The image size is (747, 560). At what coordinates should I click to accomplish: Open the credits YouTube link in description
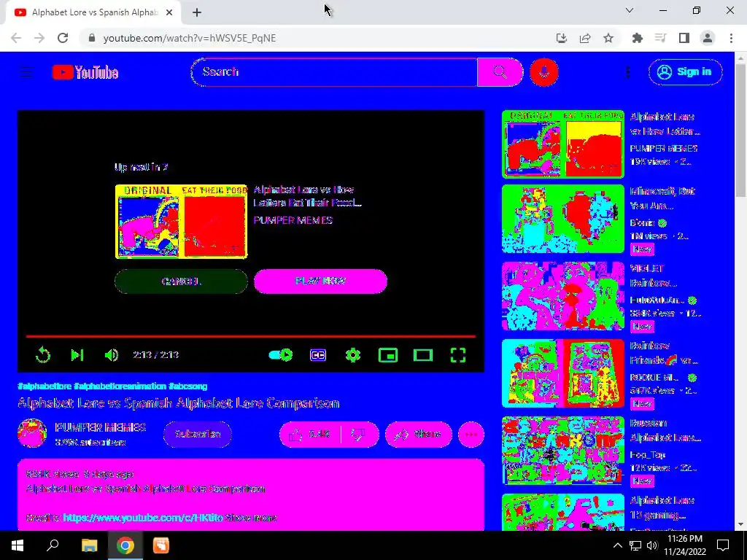click(143, 518)
